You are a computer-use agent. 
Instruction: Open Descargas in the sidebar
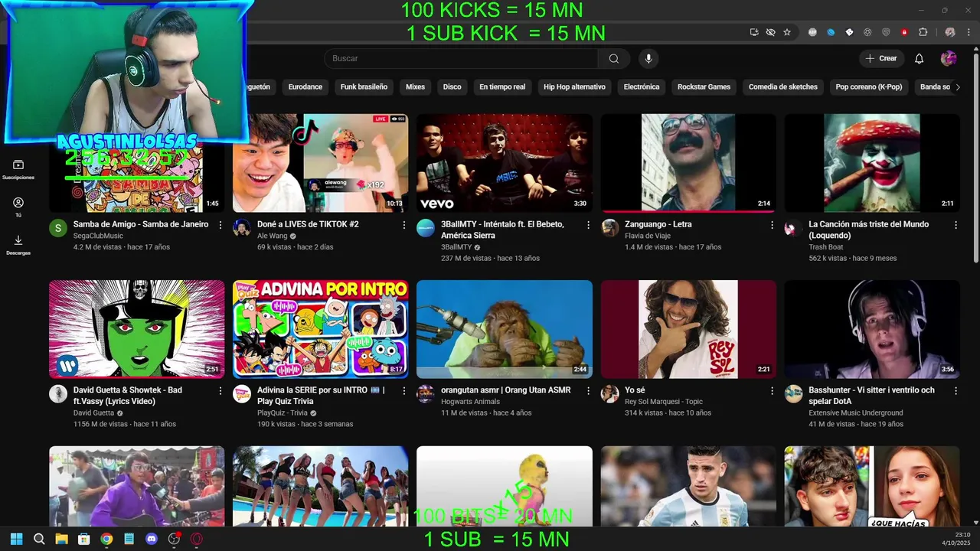[x=18, y=245]
